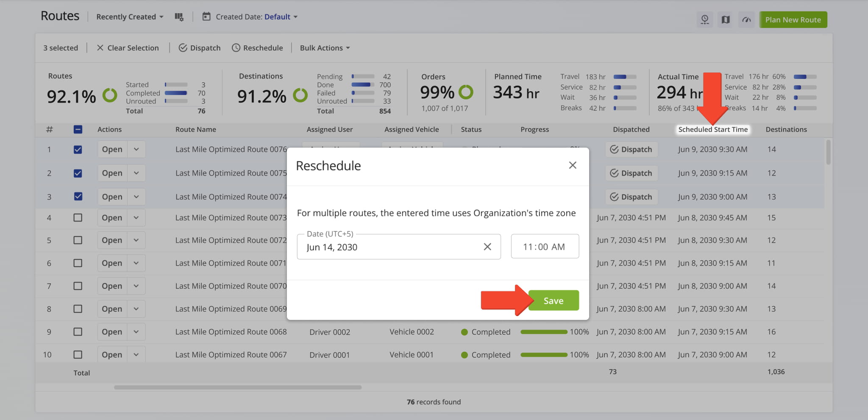Sort by Scheduled Start Time column header
868x420 pixels.
point(713,130)
